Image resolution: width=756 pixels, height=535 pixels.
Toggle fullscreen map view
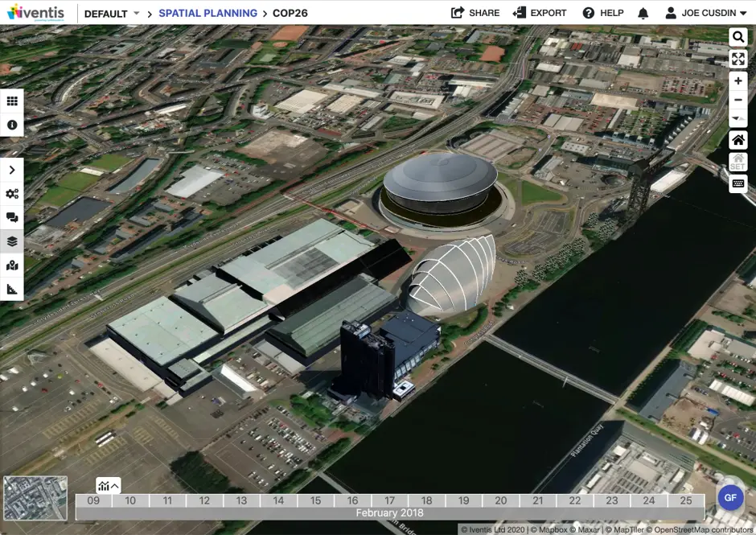point(738,59)
